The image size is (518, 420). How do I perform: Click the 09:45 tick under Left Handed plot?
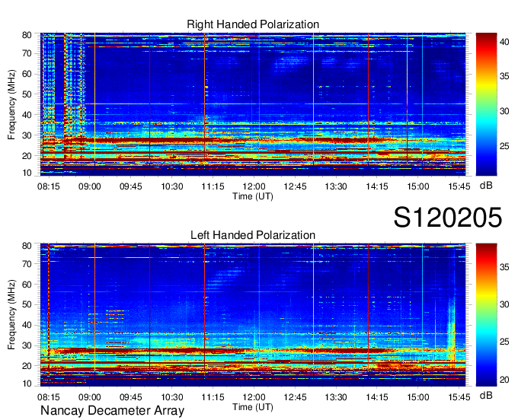(x=131, y=397)
